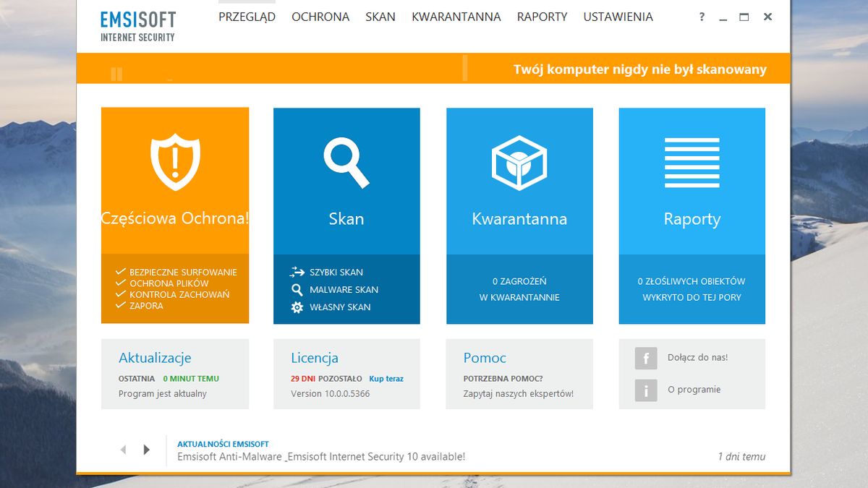The width and height of the screenshot is (868, 488).
Task: Start Szybki Skan
Action: (336, 273)
